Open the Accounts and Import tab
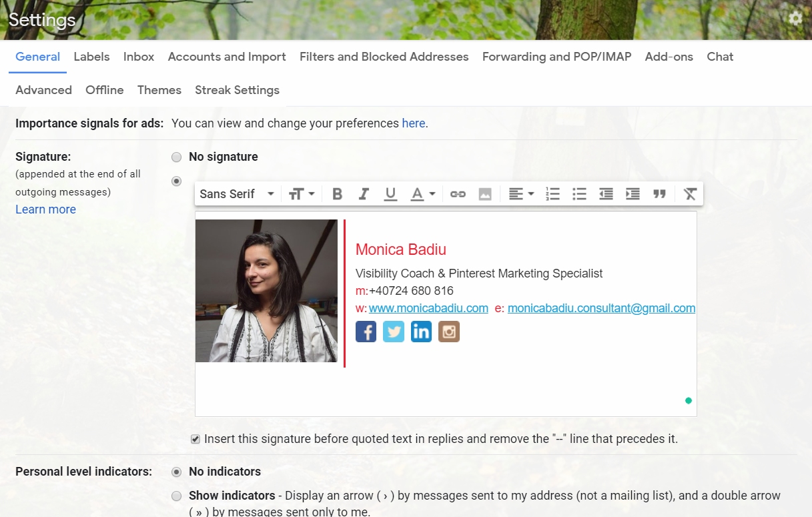This screenshot has width=812, height=517. click(227, 57)
